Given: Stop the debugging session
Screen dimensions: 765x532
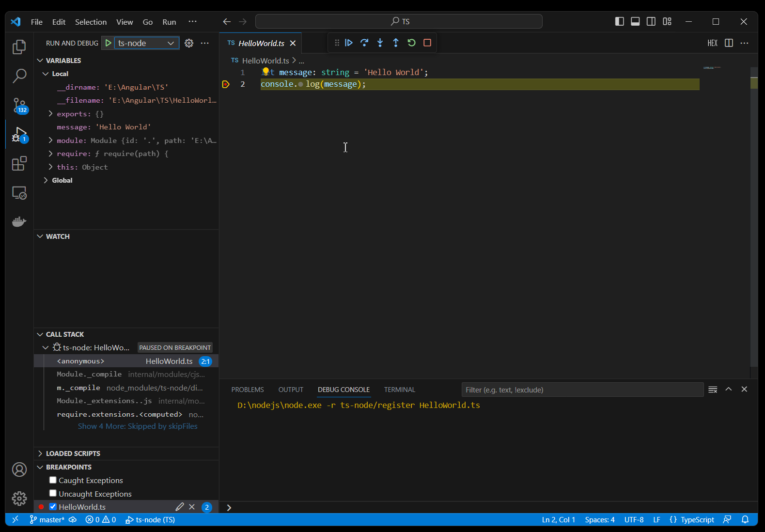Looking at the screenshot, I should [427, 43].
